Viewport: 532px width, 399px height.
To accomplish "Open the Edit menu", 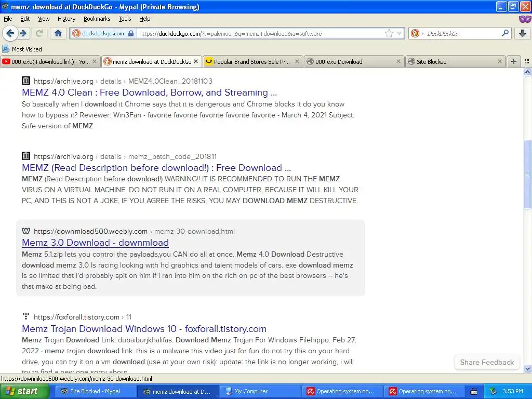I will (x=25, y=19).
